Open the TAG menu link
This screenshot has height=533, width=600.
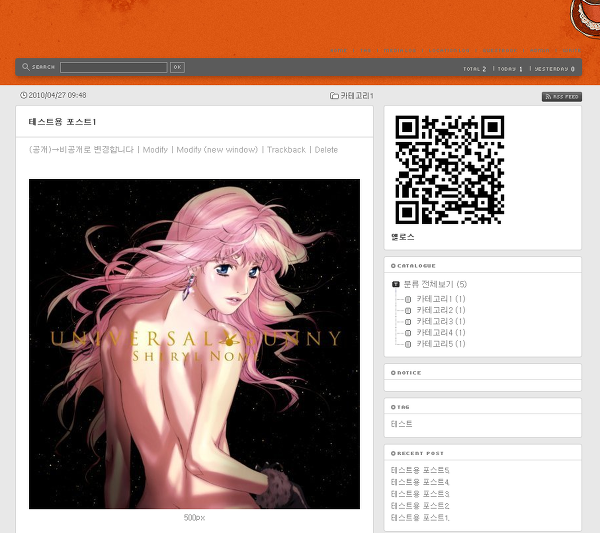pyautogui.click(x=365, y=51)
